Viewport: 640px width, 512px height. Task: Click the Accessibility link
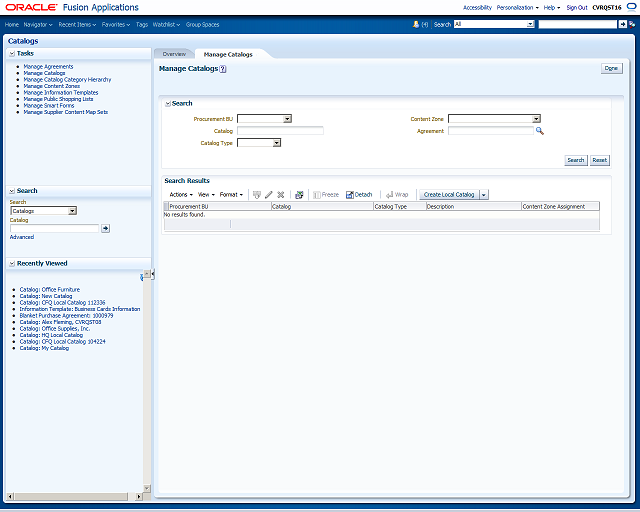pos(477,8)
